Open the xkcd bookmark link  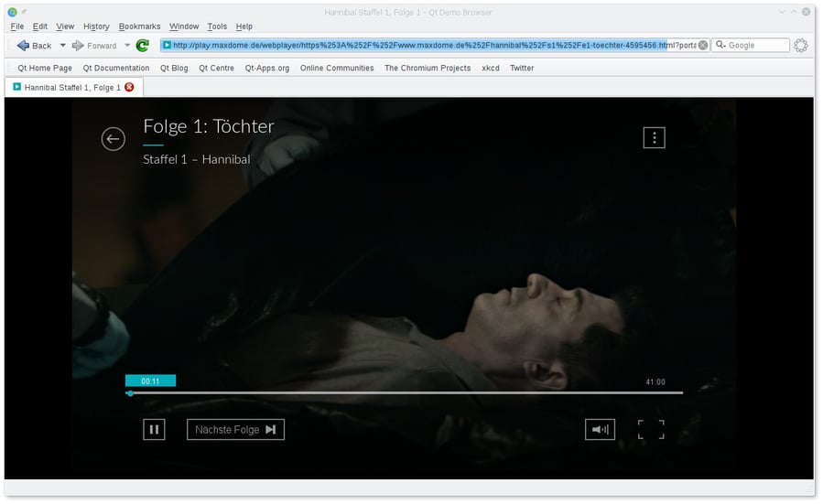click(x=491, y=68)
